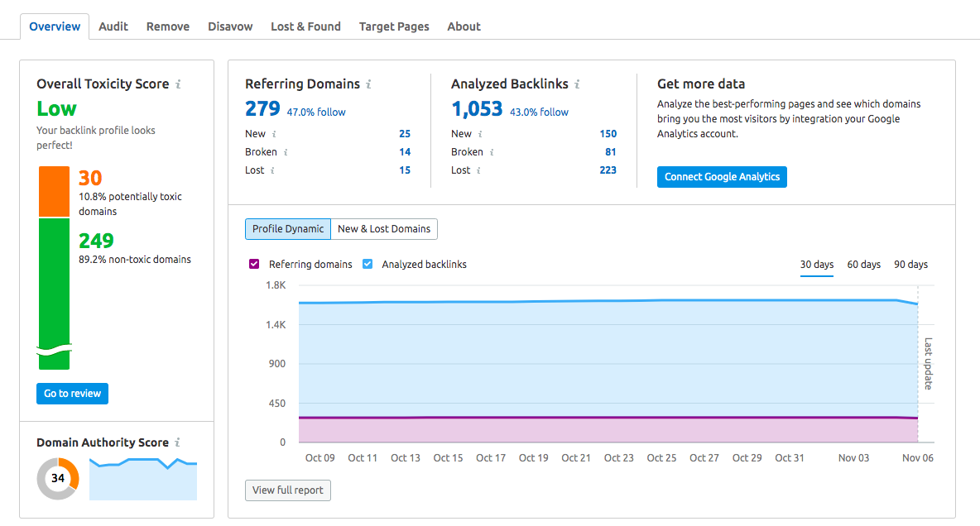980x526 pixels.
Task: Click info icon next to Overall Toxicity Score
Action: [x=179, y=84]
